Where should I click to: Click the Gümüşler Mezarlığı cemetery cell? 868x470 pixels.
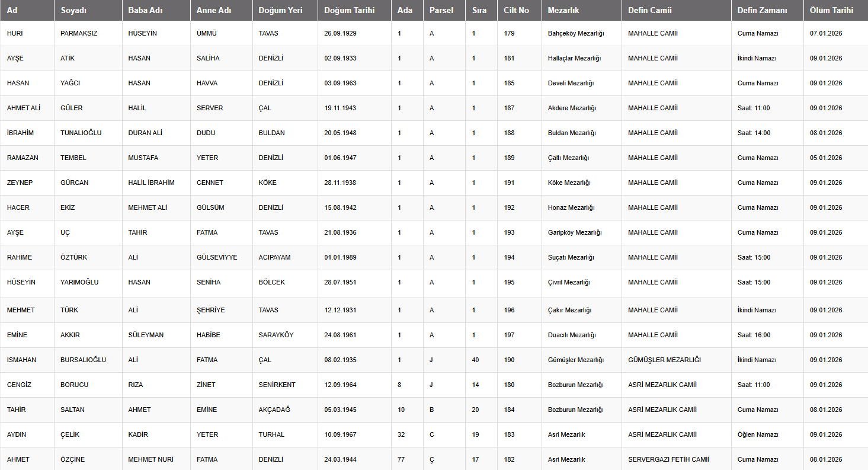coord(576,360)
